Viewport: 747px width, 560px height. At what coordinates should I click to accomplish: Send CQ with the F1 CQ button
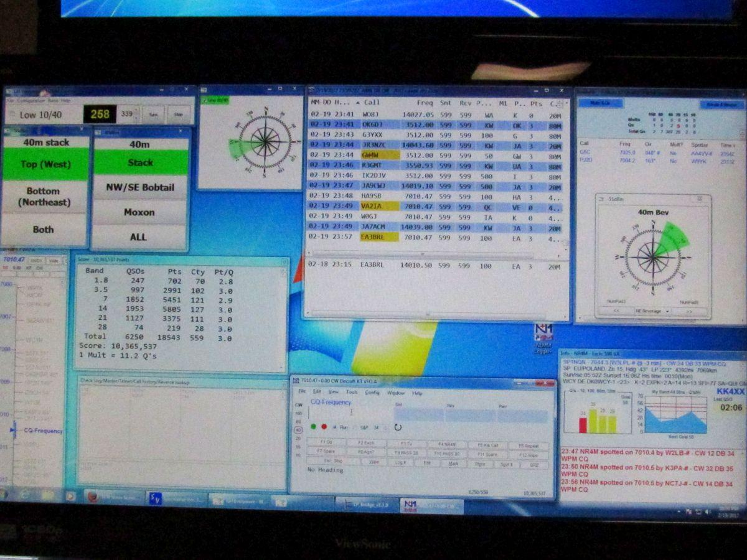point(326,443)
